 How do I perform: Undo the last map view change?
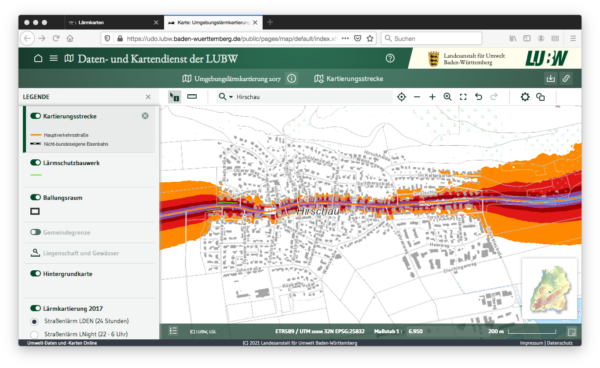pyautogui.click(x=478, y=97)
